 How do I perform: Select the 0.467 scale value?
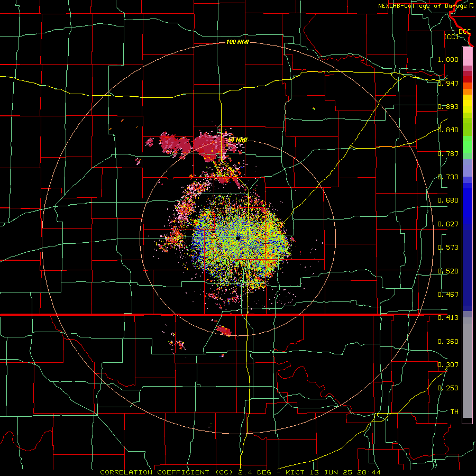point(448,295)
